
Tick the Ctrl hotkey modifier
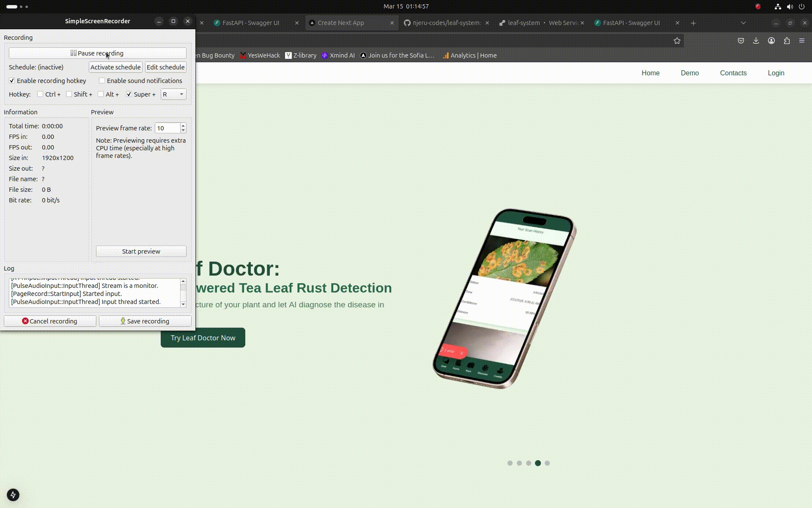coord(40,94)
